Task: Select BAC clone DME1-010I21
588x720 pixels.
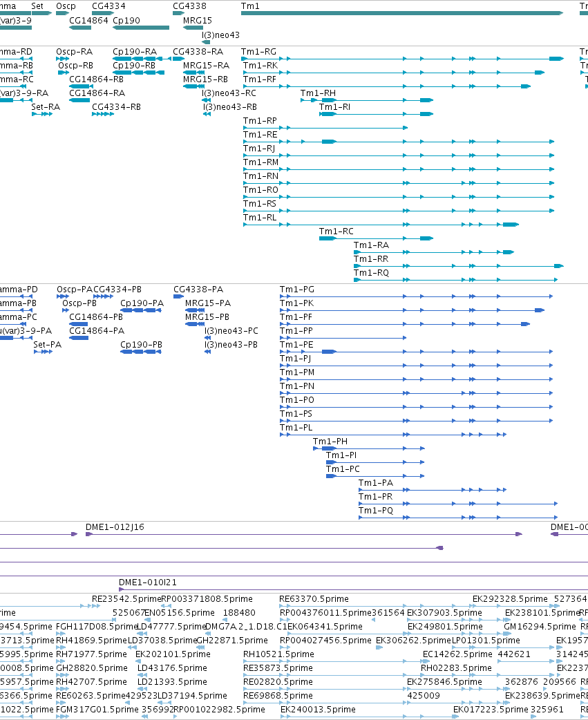Action: pos(148,582)
